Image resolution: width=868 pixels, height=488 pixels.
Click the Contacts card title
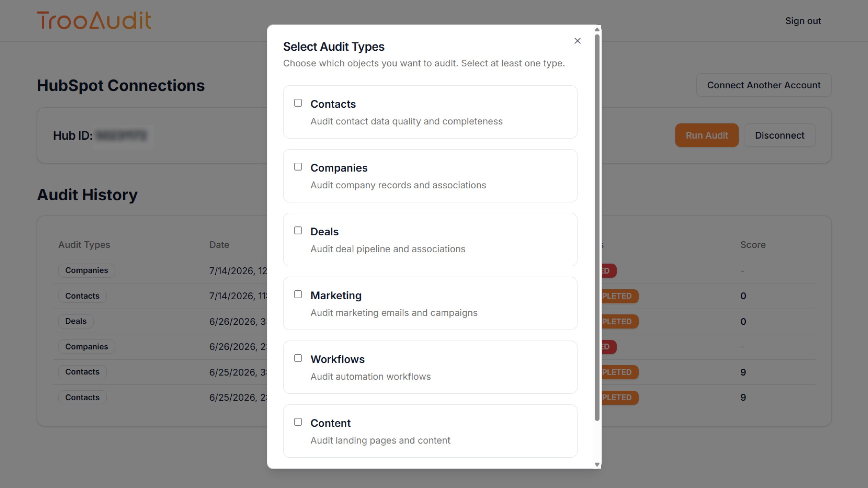(x=333, y=104)
